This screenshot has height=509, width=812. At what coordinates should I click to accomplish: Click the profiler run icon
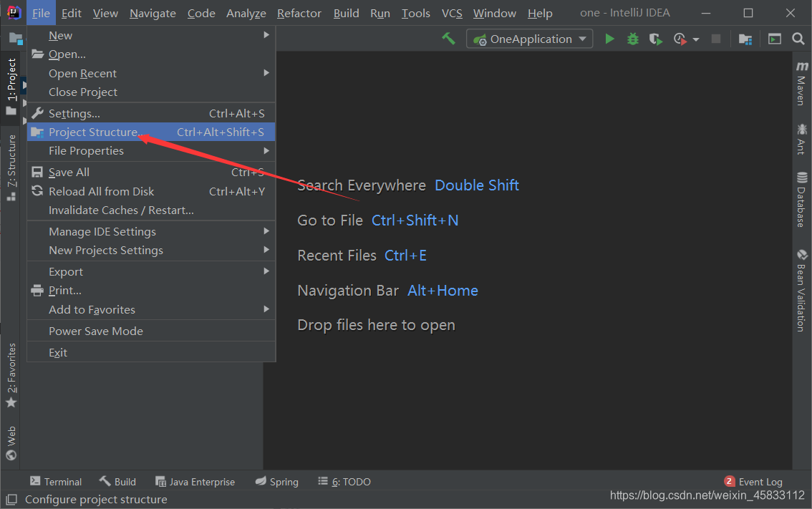point(680,39)
